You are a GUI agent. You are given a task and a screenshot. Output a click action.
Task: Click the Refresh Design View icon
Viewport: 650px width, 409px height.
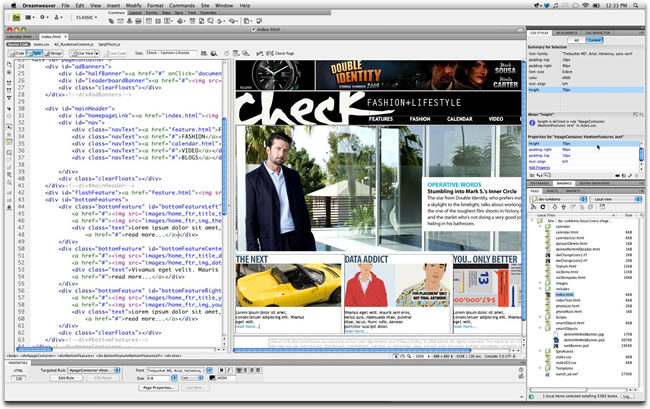[226, 53]
